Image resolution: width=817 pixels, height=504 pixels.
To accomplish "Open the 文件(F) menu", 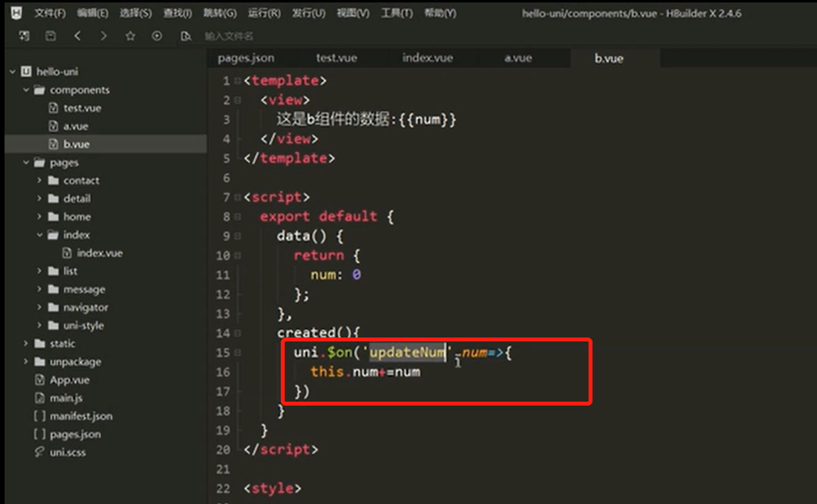I will (x=50, y=12).
